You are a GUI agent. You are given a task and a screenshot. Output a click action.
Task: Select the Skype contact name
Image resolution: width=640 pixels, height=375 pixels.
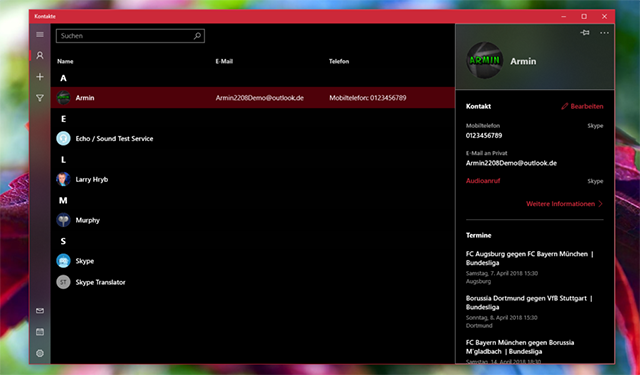85,261
